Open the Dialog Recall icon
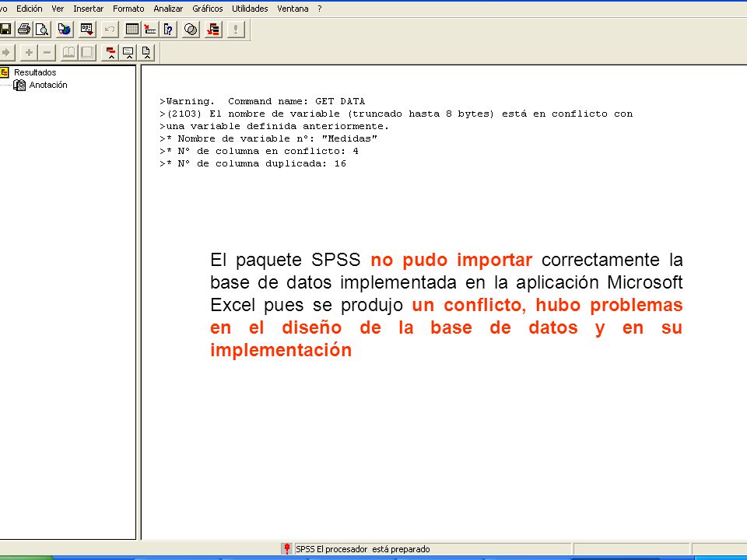This screenshot has height=560, width=747. point(86,30)
